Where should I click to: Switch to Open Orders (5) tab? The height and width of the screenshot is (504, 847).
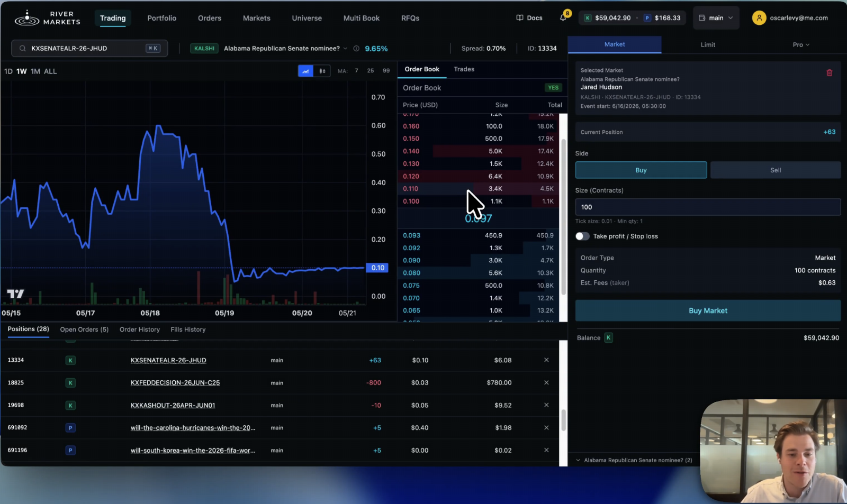[x=84, y=329]
